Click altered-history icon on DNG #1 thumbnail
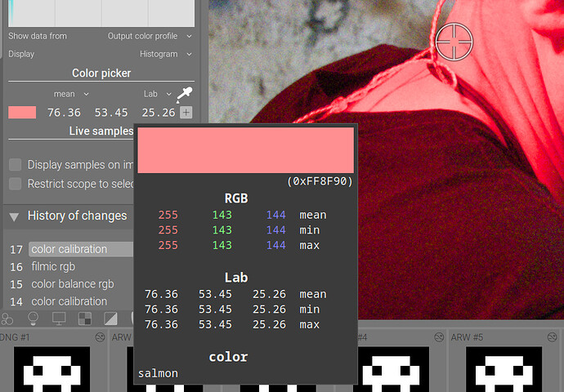The width and height of the screenshot is (564, 392). pos(100,337)
